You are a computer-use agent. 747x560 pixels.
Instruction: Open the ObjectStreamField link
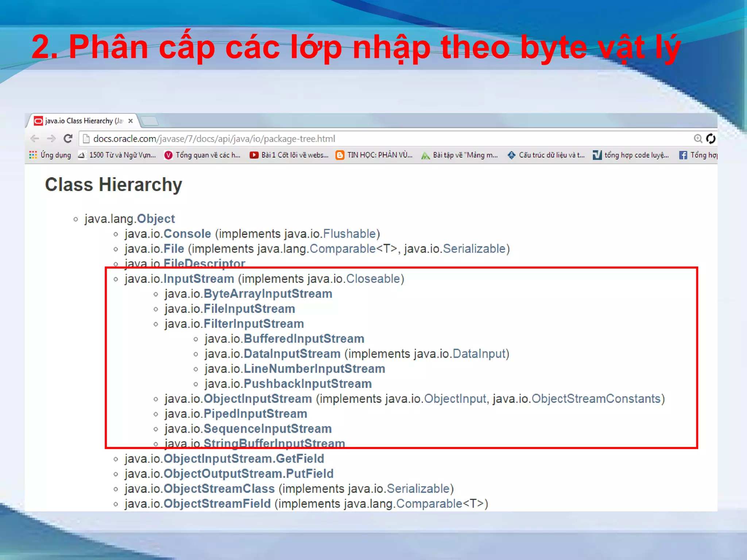click(217, 503)
